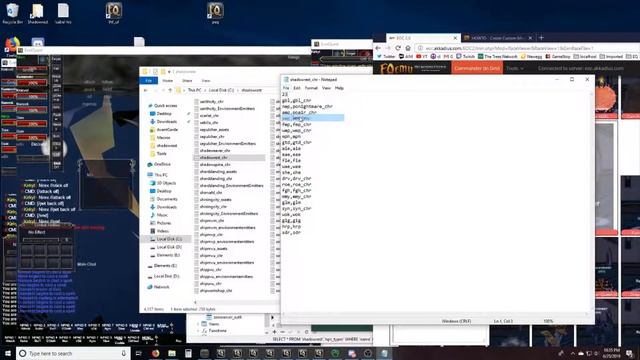The image size is (640, 360).
Task: Click This PC in Explorer breadcrumb
Action: point(194,90)
